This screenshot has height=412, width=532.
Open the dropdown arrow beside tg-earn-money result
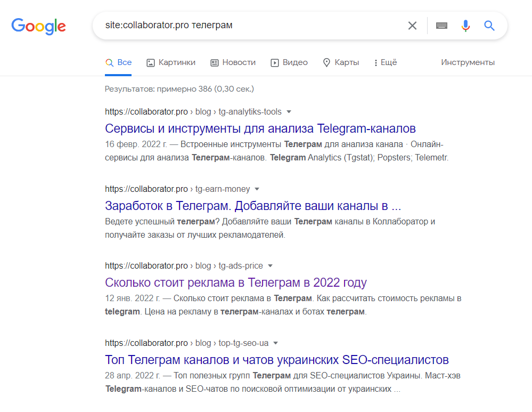pyautogui.click(x=256, y=189)
